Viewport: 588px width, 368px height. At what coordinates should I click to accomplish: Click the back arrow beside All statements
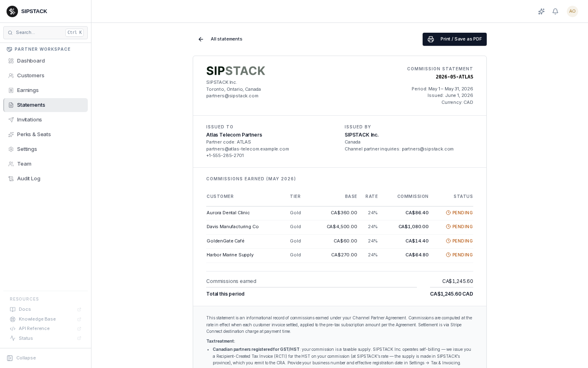[x=201, y=39]
